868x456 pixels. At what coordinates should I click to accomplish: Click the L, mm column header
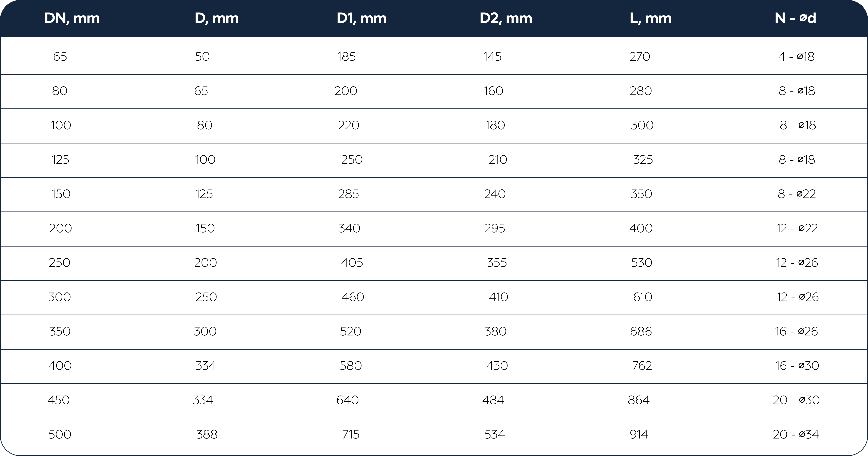[650, 19]
